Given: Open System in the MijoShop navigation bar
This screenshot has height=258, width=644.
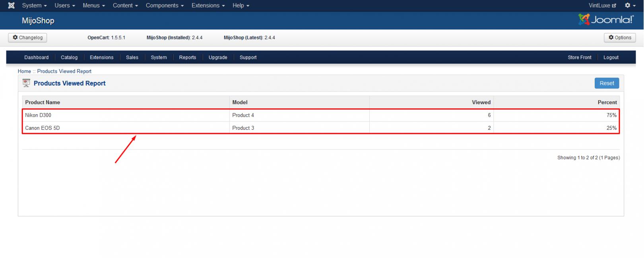Looking at the screenshot, I should click(x=159, y=57).
